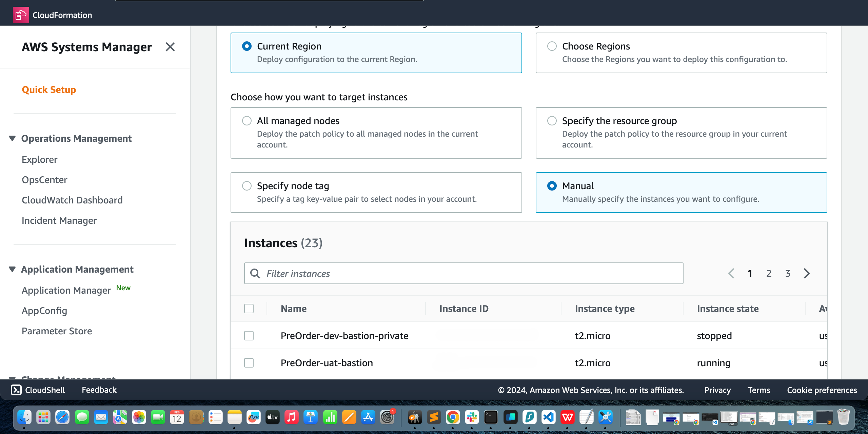This screenshot has height=434, width=868.
Task: Go to instances page 2
Action: [769, 273]
